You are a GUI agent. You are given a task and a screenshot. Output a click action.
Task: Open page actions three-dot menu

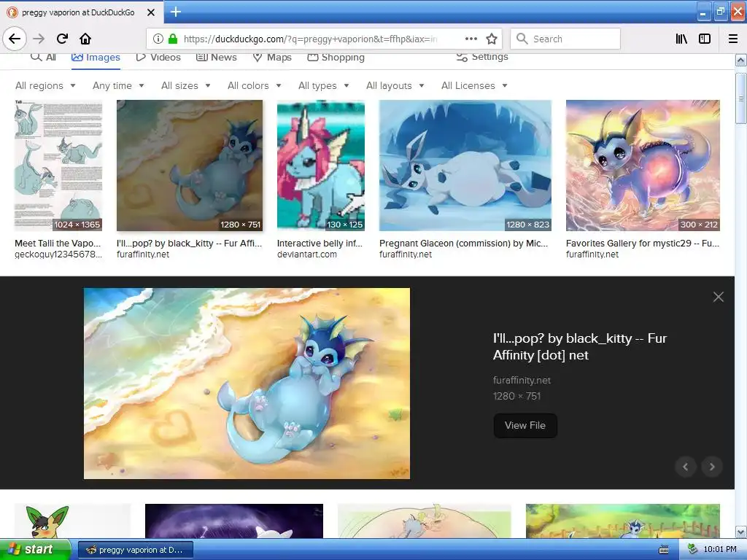point(471,39)
